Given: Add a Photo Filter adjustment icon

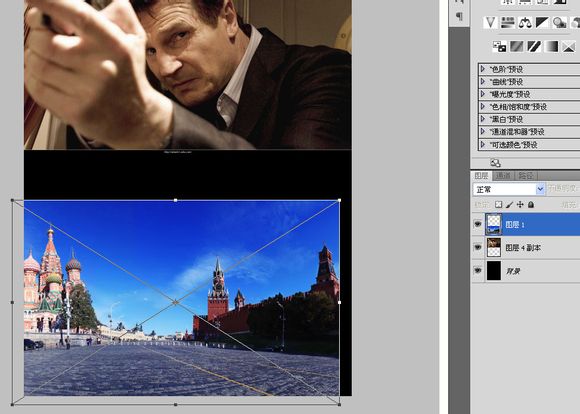Looking at the screenshot, I should point(559,23).
